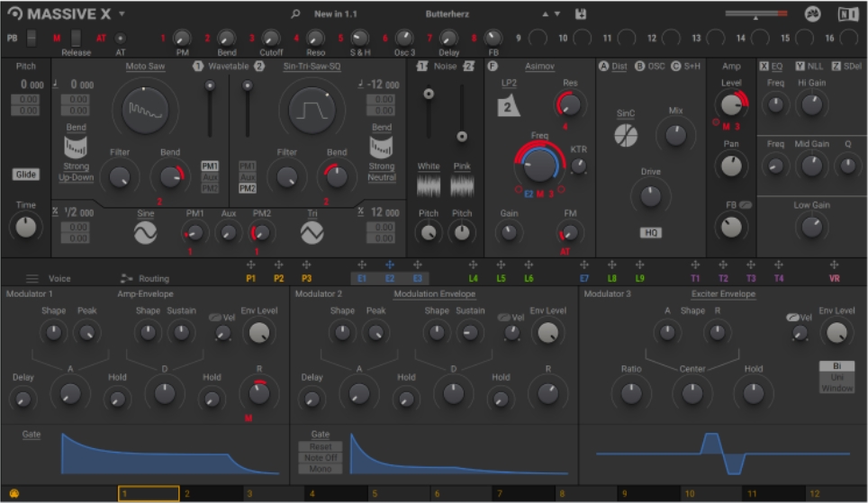Image resolution: width=868 pixels, height=503 pixels.
Task: Click Strong Neutral bend mode icon
Action: 381,148
